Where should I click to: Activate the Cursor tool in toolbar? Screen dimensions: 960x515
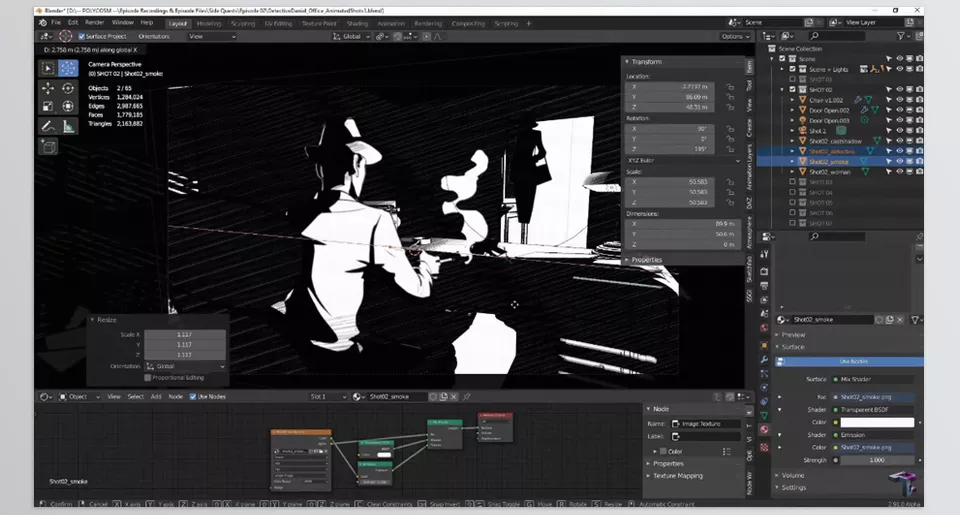pyautogui.click(x=68, y=68)
